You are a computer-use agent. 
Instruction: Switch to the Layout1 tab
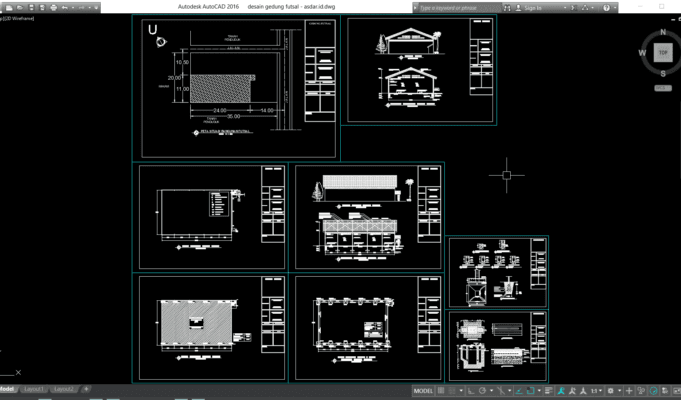[33, 389]
